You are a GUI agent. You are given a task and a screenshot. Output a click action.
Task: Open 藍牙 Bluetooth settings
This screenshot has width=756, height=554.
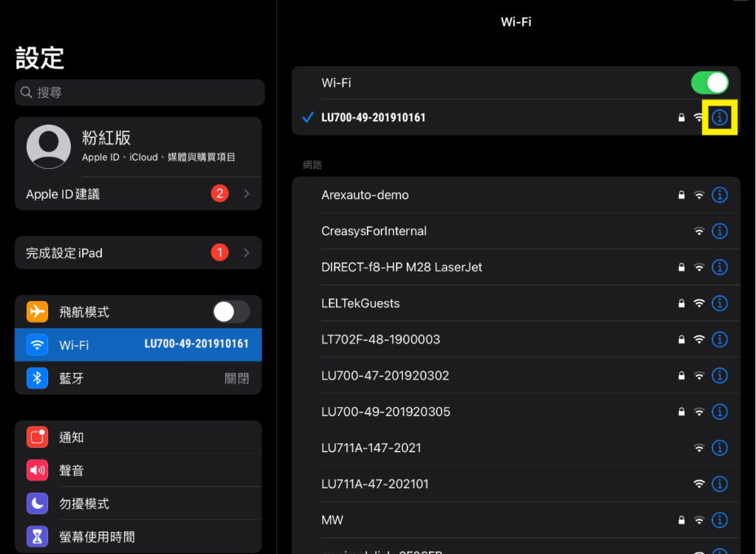coord(138,378)
